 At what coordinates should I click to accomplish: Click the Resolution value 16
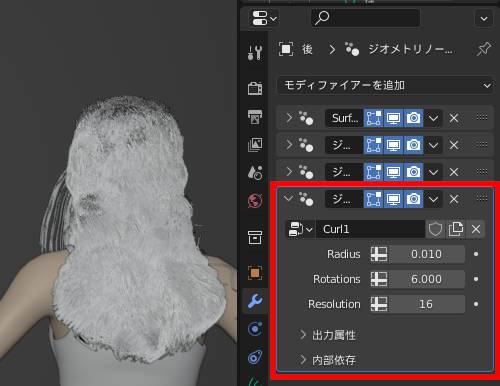coord(427,304)
